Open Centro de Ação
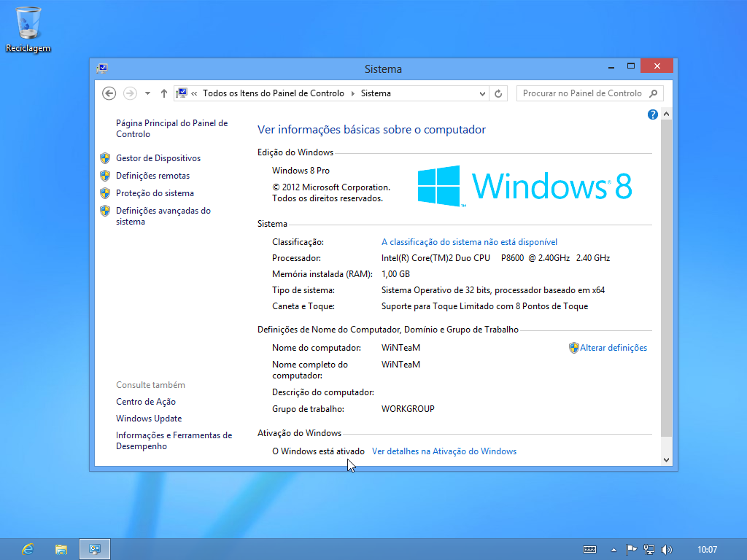The height and width of the screenshot is (560, 747). tap(146, 402)
